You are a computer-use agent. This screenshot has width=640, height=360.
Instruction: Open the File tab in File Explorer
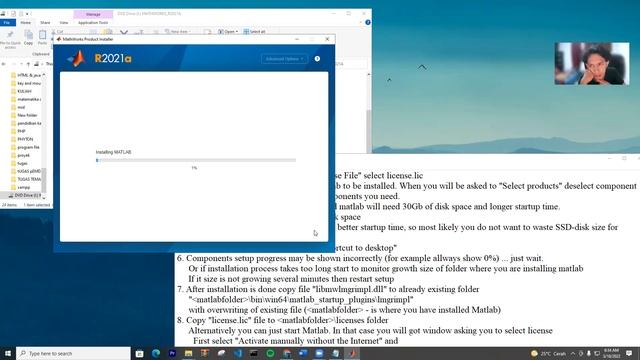pyautogui.click(x=7, y=22)
